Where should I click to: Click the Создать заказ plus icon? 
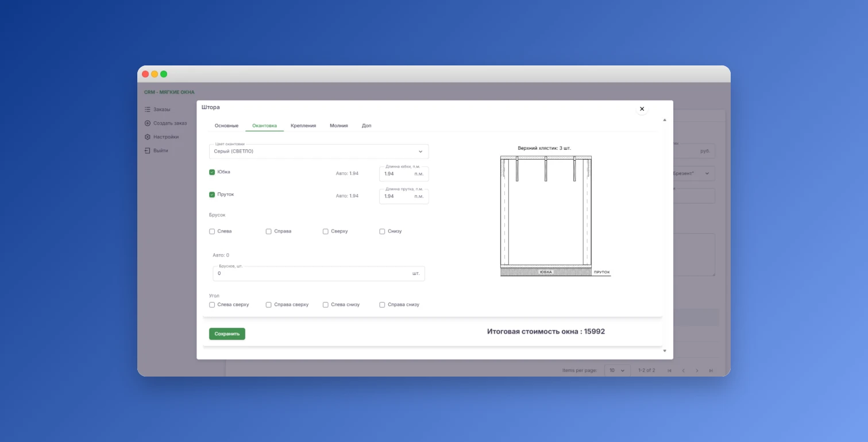148,123
